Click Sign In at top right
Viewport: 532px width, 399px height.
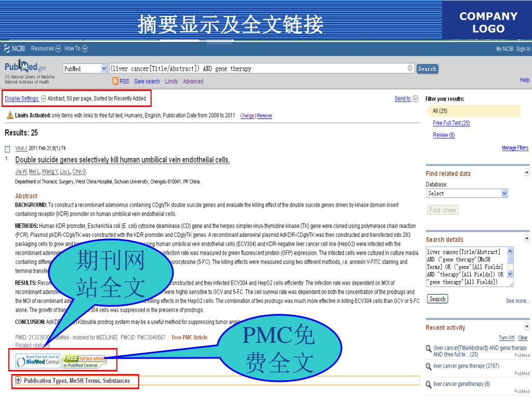point(523,49)
